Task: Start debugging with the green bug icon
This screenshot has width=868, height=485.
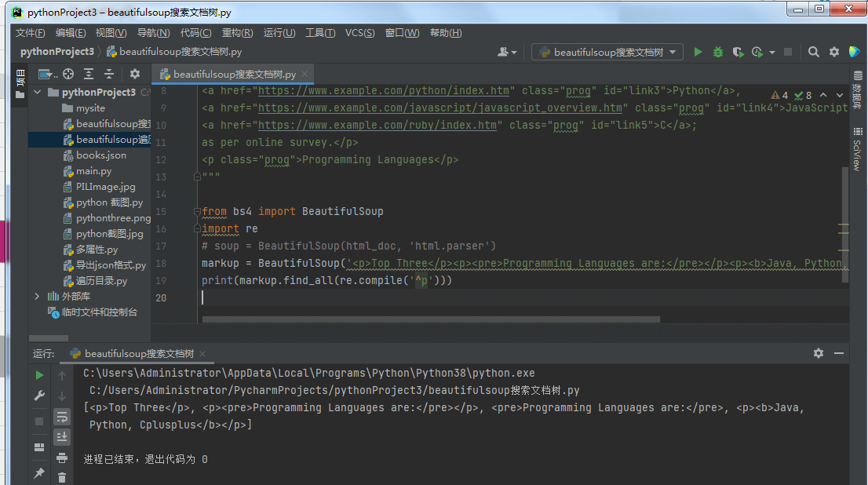Action: pyautogui.click(x=718, y=52)
